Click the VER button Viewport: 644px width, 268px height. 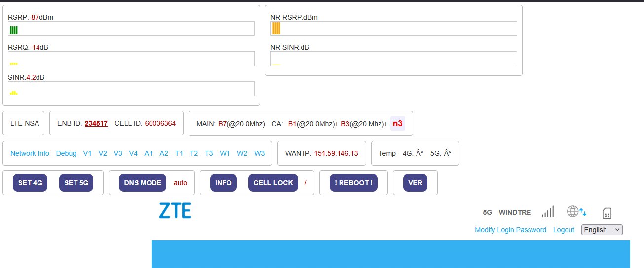click(416, 183)
